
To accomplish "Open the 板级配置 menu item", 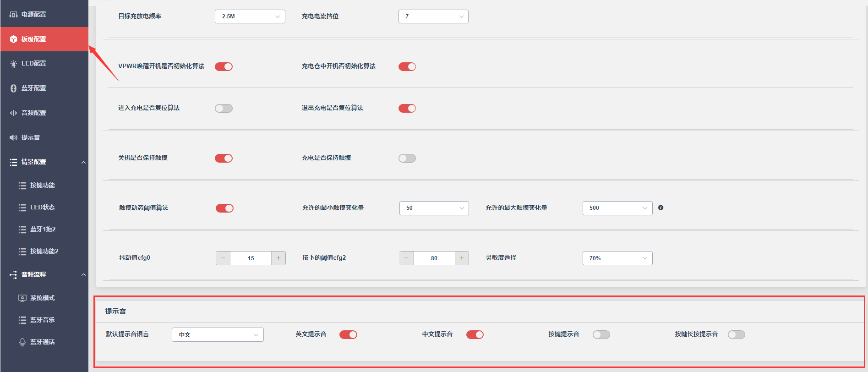I will 44,39.
